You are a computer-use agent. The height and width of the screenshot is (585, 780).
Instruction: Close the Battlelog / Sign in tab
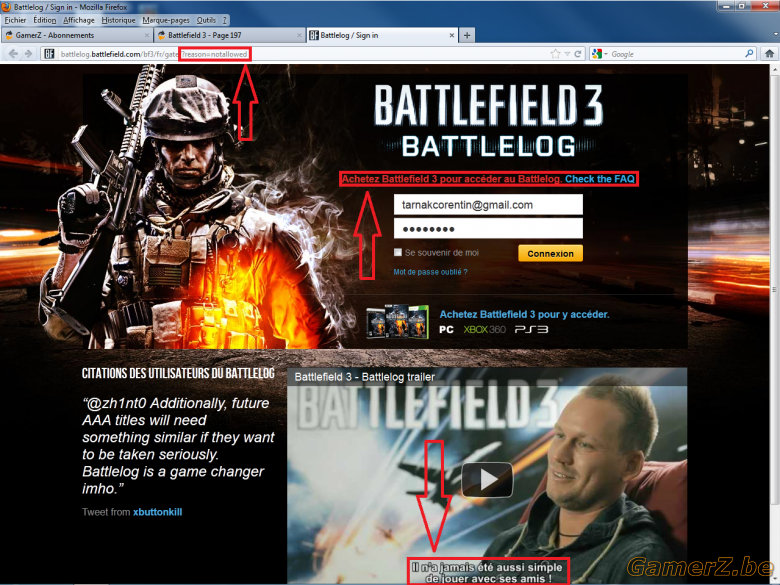pyautogui.click(x=452, y=35)
